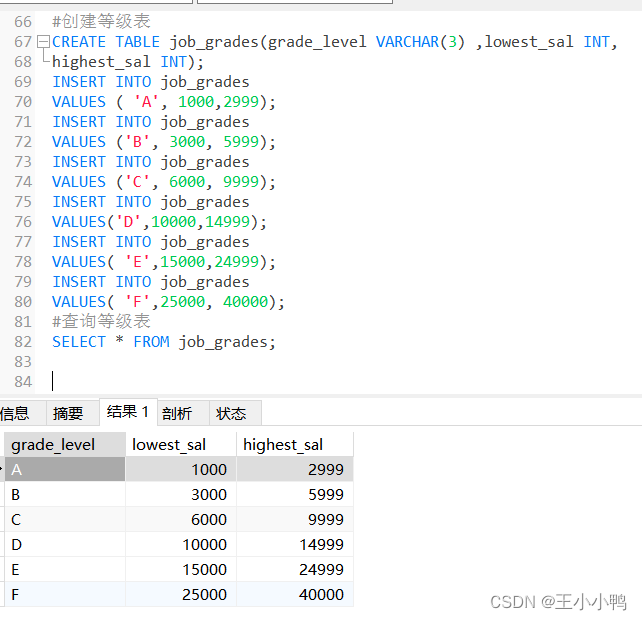642x620 pixels.
Task: Switch to the 信息 tab
Action: pos(21,413)
